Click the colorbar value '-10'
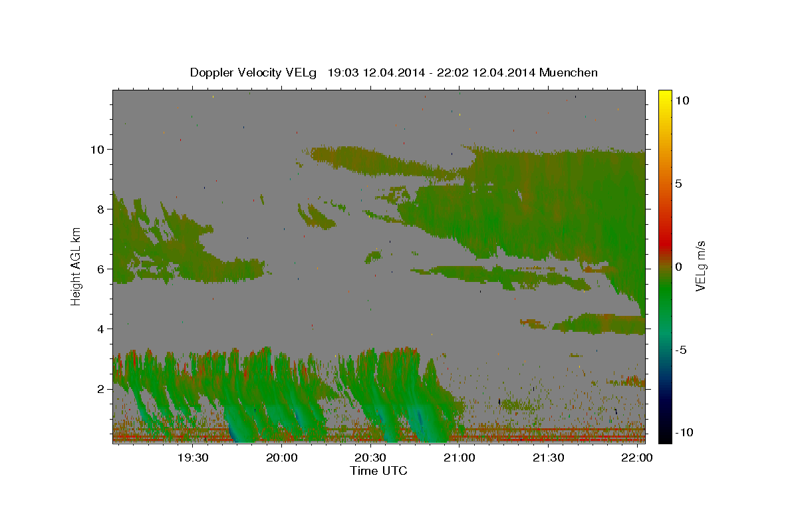This screenshot has width=798, height=532. 683,432
